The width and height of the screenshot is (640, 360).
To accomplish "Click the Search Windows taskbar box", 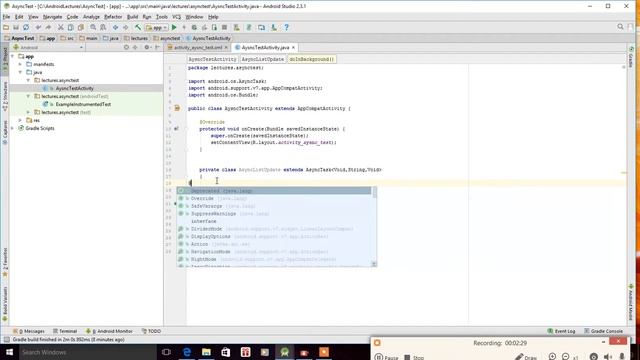I will click(x=88, y=352).
